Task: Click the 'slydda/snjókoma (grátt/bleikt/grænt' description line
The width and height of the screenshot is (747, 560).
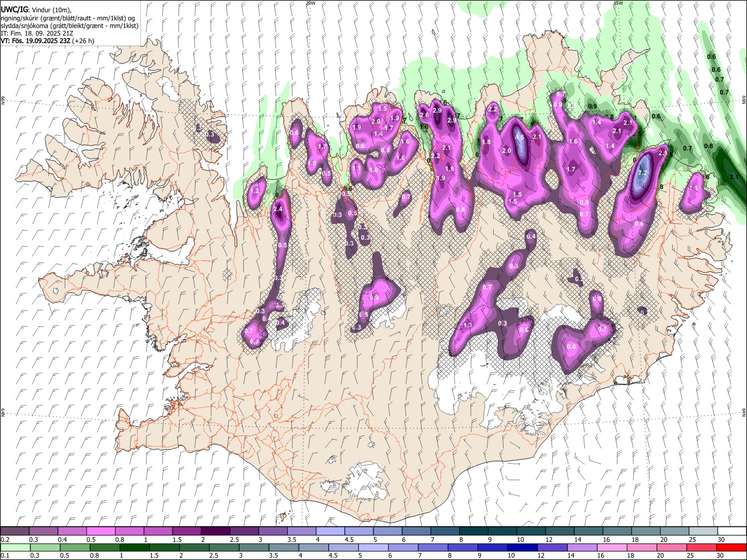Action: coord(69,26)
